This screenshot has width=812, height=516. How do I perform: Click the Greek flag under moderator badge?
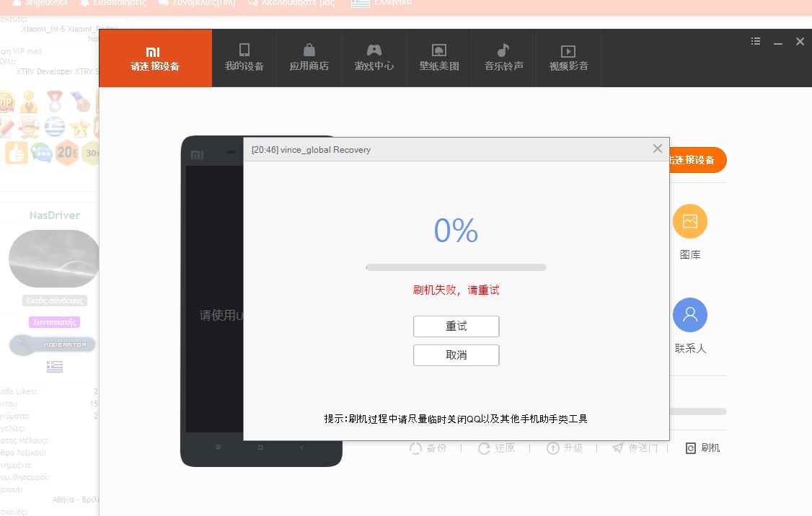54,367
